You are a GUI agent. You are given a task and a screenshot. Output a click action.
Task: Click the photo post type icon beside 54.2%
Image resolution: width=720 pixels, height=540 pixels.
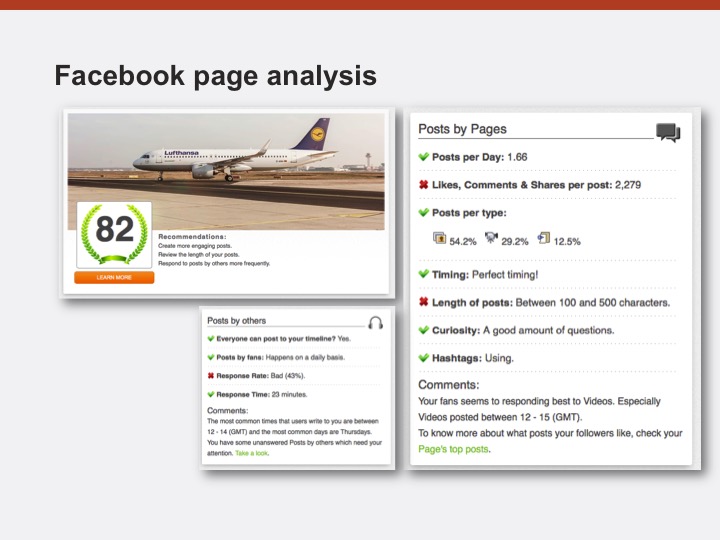pos(438,239)
